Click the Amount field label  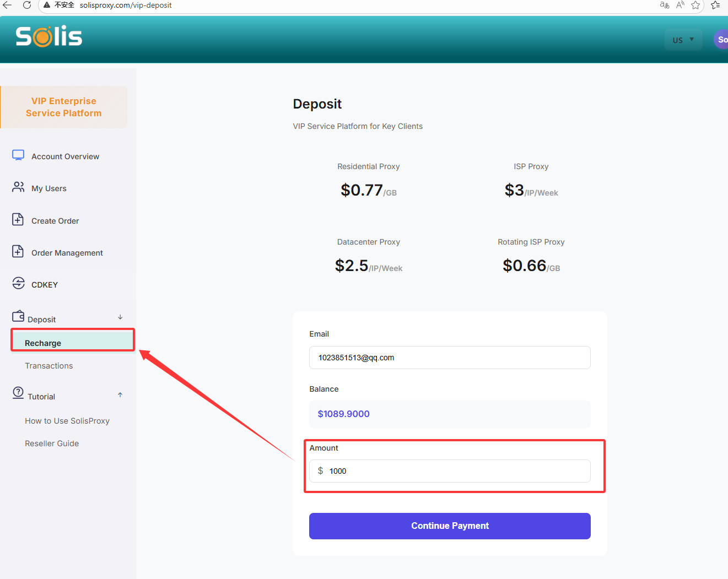[x=324, y=448]
